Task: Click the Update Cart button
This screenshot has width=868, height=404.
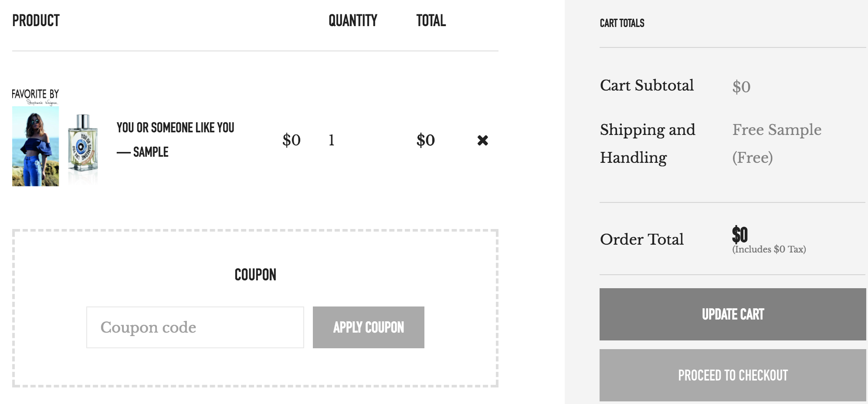Action: tap(732, 314)
